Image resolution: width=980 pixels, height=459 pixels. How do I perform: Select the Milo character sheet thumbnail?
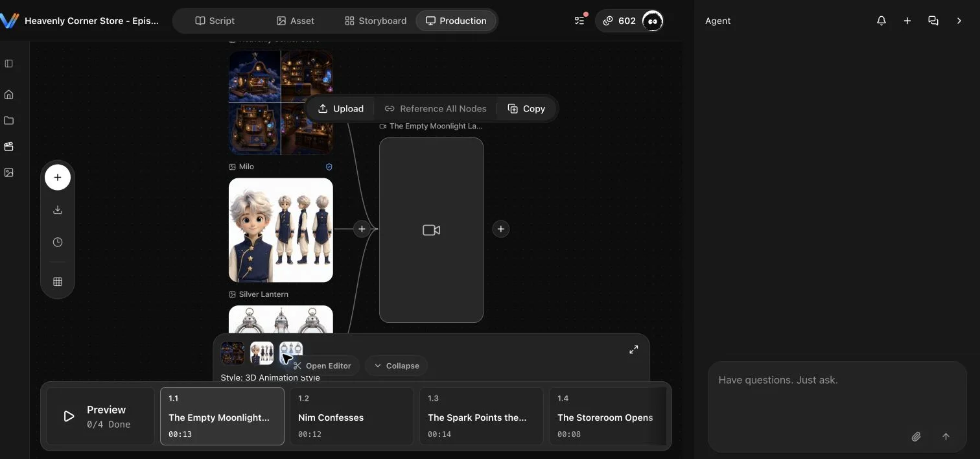pyautogui.click(x=281, y=230)
